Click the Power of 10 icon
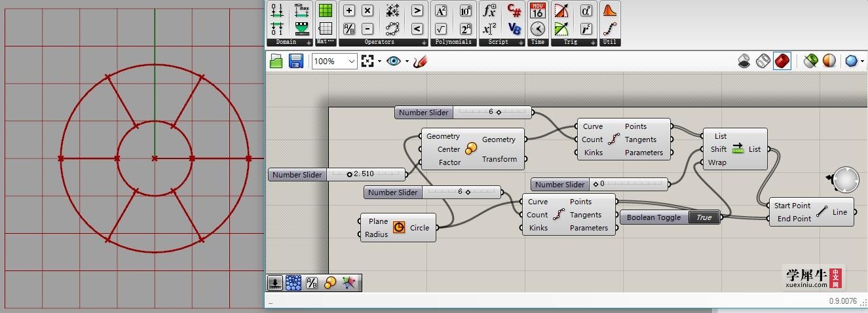 pos(465,10)
